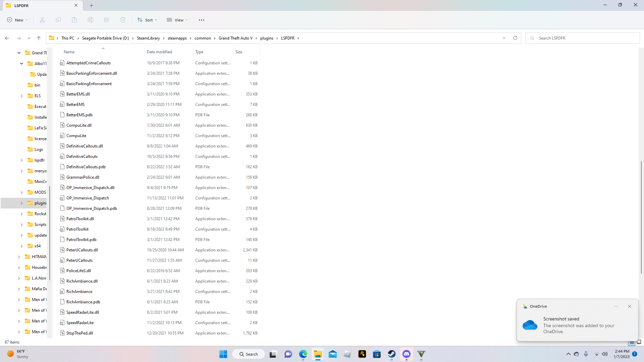Image resolution: width=644 pixels, height=362 pixels.
Task: Click the Copy icon in toolbar
Action: click(58, 20)
